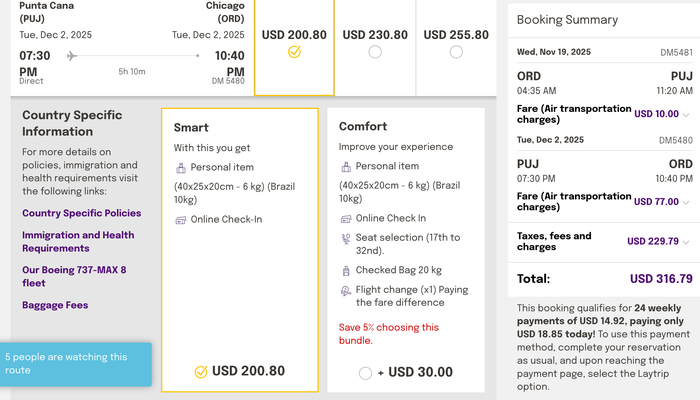The image size is (700, 400).
Task: Click Smart bundle personal item bag icon
Action: (x=181, y=168)
